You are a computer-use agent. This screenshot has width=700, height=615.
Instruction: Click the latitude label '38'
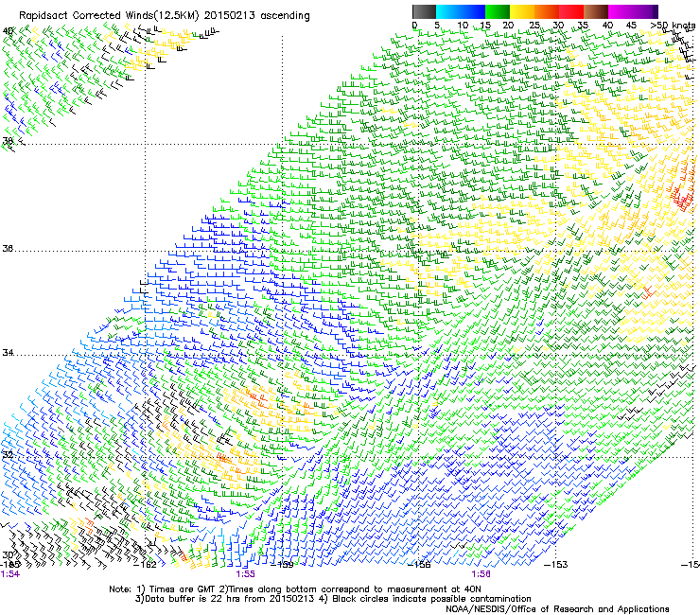[x=8, y=141]
